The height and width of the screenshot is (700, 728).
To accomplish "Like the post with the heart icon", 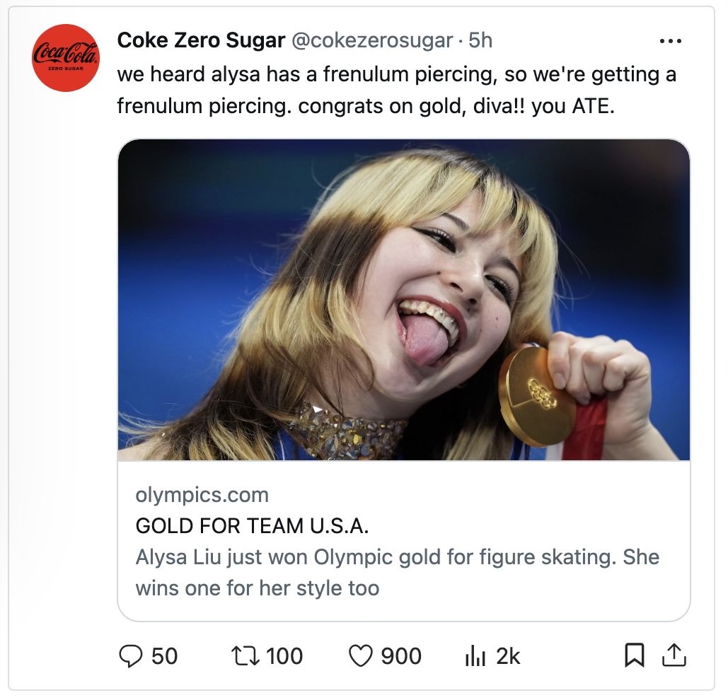I will [360, 656].
